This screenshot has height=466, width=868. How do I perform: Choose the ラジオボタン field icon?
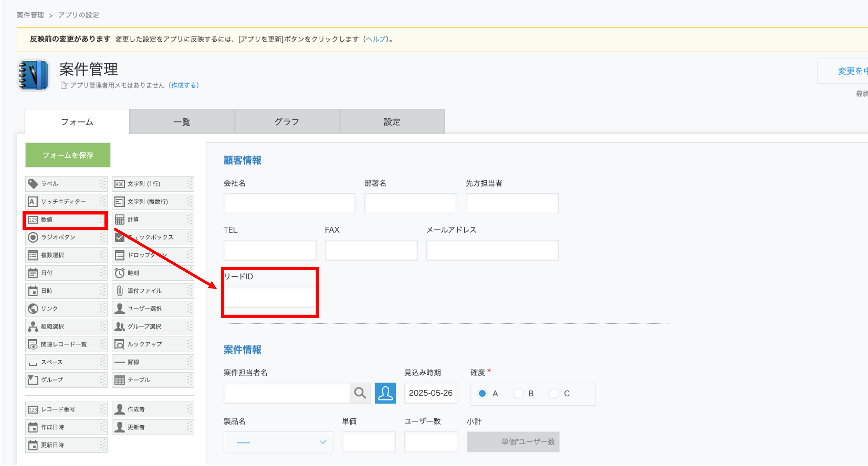coord(33,237)
